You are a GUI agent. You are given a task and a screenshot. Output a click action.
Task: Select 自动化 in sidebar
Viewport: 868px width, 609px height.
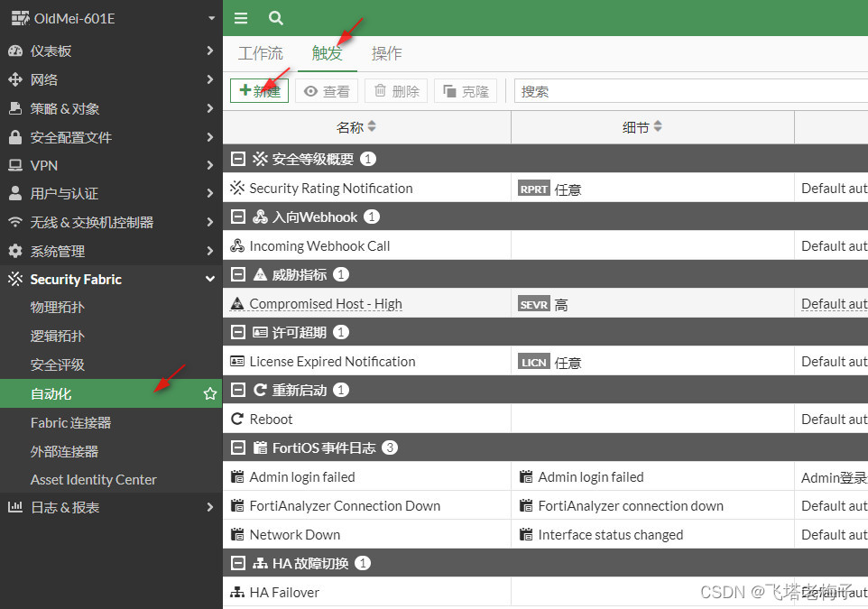[x=111, y=393]
